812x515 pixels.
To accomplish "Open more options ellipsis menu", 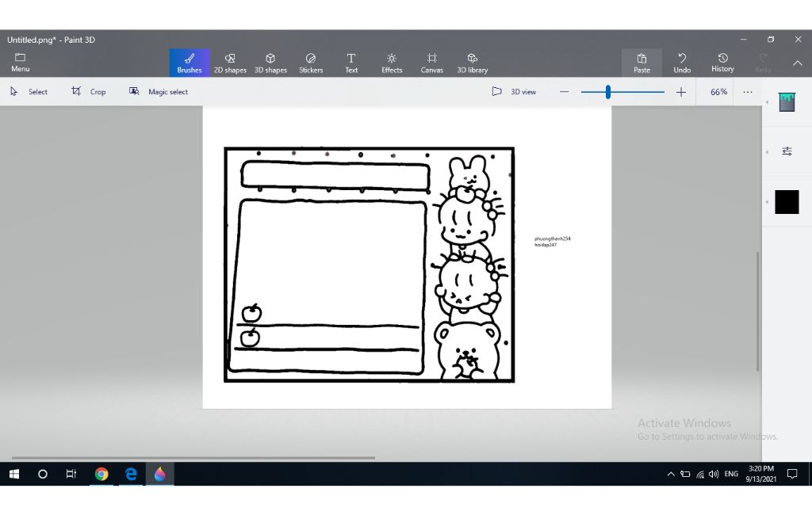I will click(747, 92).
